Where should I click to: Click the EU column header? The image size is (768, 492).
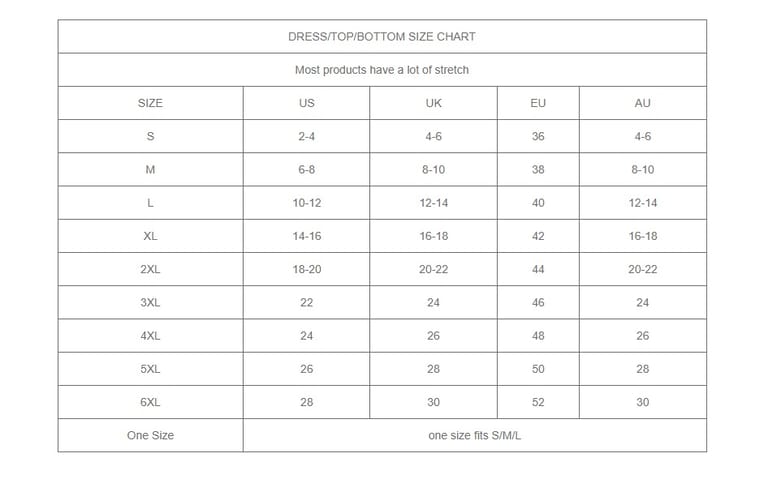538,103
